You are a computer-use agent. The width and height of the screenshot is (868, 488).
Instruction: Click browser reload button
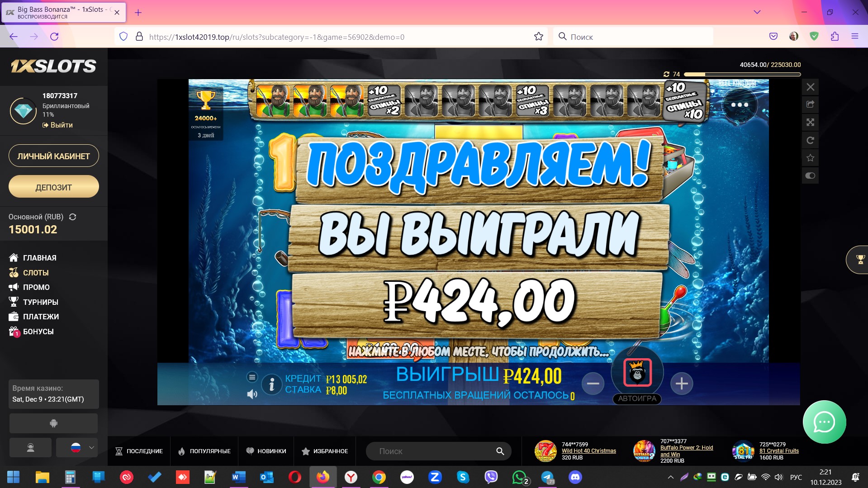click(54, 37)
